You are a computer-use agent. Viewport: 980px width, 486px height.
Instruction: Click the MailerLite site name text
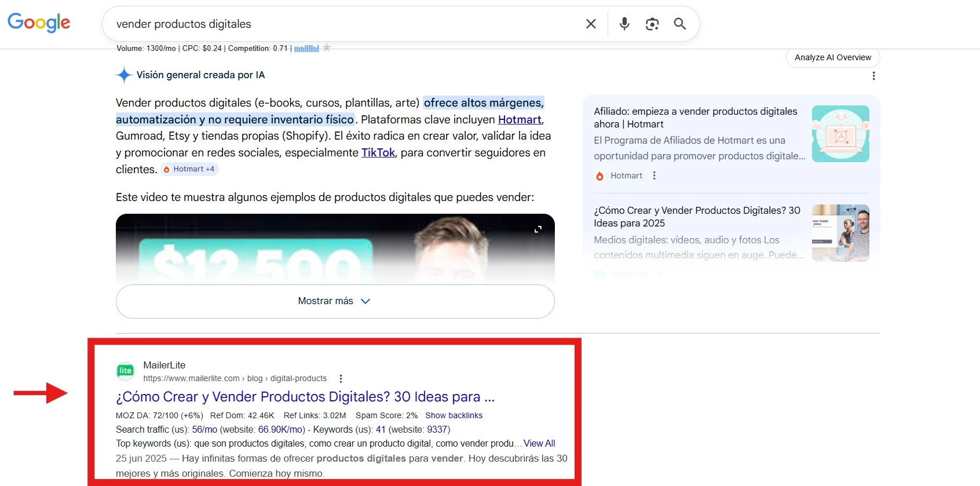pyautogui.click(x=164, y=365)
